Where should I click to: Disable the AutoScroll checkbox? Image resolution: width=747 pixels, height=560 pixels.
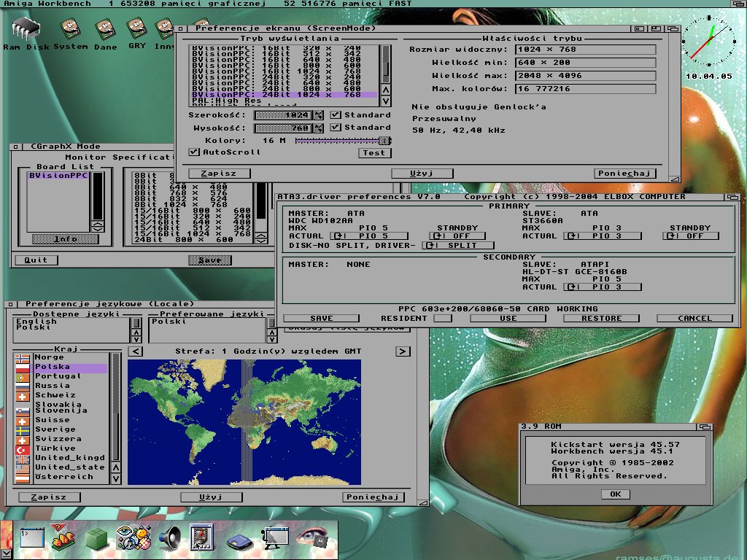point(193,152)
